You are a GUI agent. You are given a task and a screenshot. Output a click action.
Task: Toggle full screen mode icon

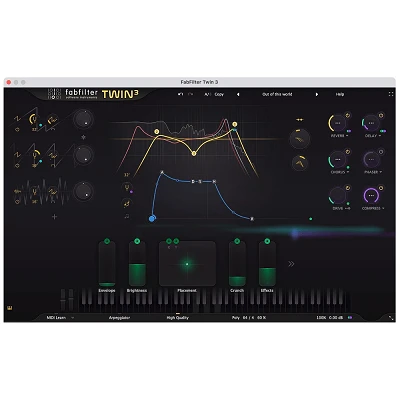pyautogui.click(x=391, y=94)
